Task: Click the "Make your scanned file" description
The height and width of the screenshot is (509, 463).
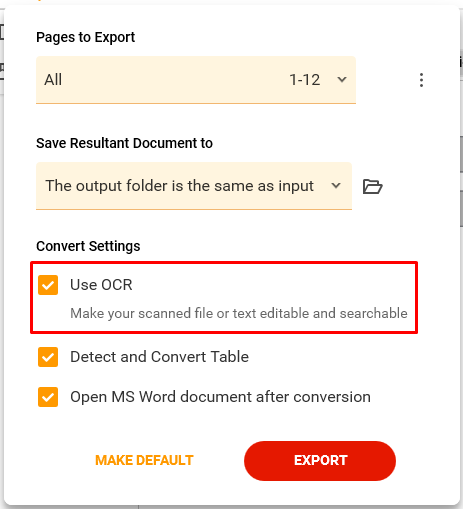Action: tap(239, 313)
